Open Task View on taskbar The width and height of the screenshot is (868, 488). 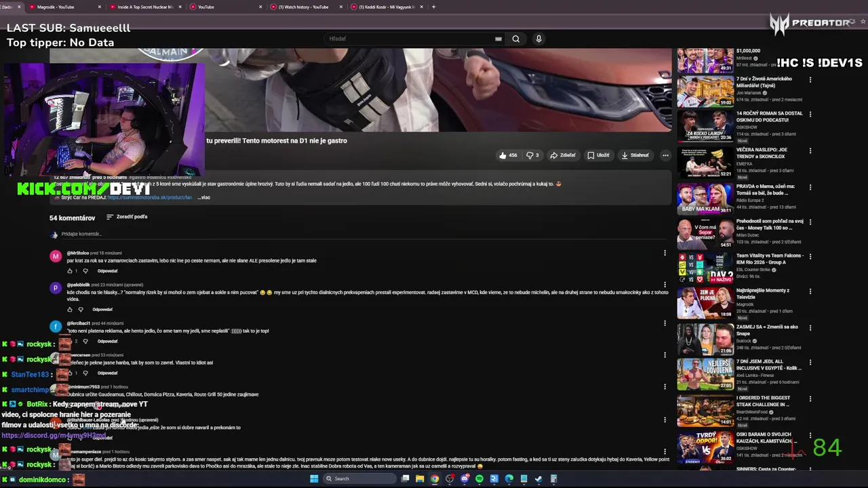coord(405,479)
